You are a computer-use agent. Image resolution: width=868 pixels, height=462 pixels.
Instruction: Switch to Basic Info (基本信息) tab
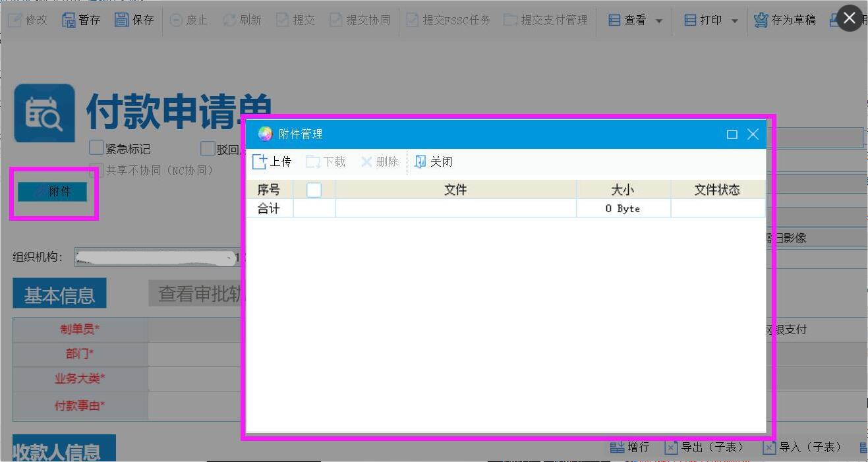pyautogui.click(x=59, y=295)
